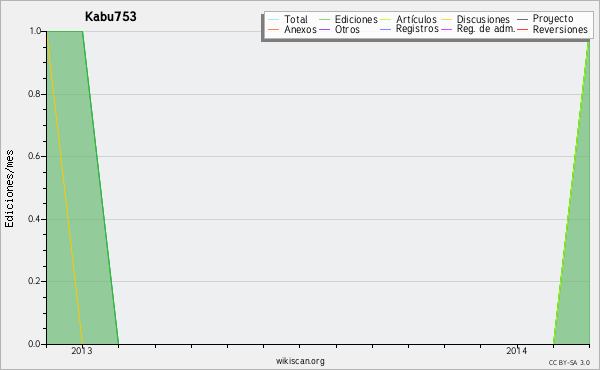
Task: Click the 2014 x-axis label
Action: coord(517,351)
